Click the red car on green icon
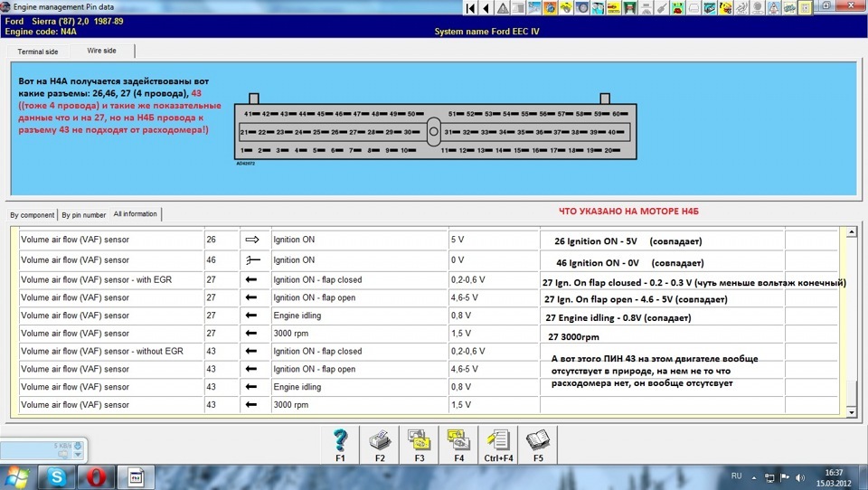868x490 pixels. point(677,8)
